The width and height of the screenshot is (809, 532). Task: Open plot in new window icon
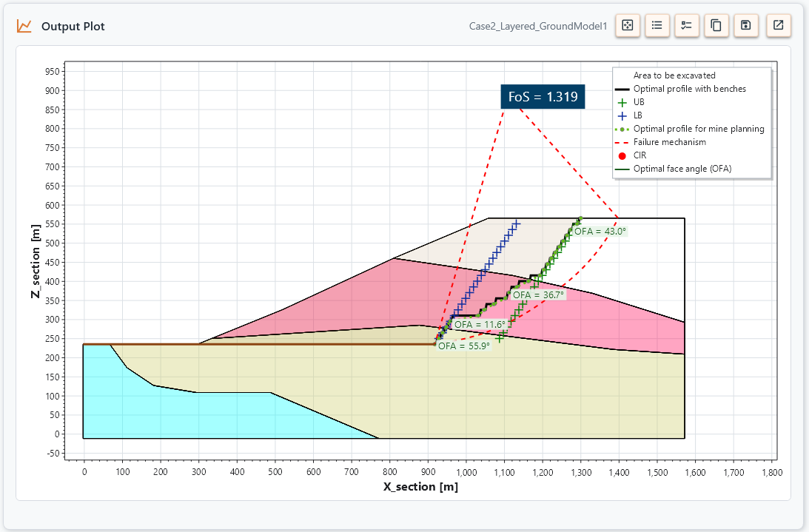tap(779, 25)
